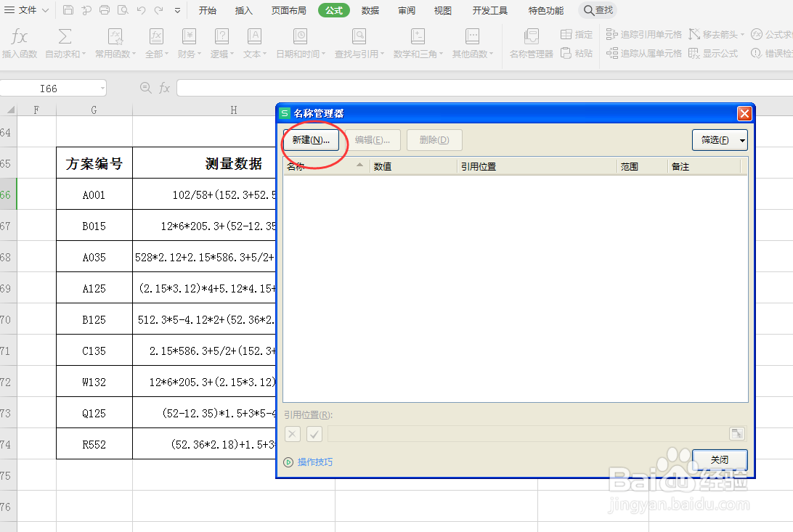The image size is (793, 532).
Task: Expand the Name Box dropdown arrow
Action: click(x=102, y=89)
